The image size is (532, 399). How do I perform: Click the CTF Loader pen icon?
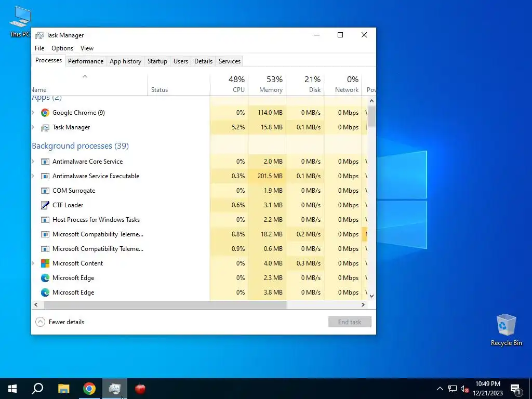tap(45, 205)
